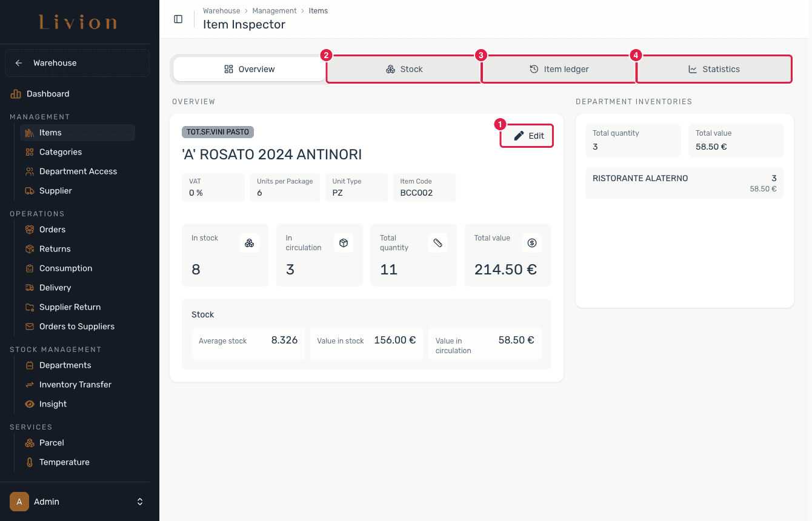Click the Orders to Suppliers envelope icon
Image resolution: width=812 pixels, height=521 pixels.
click(30, 327)
